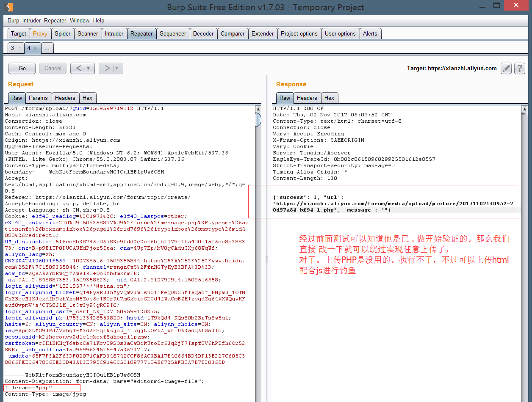Select the Request Params tab
Screen dimensions: 532x402
(38, 98)
